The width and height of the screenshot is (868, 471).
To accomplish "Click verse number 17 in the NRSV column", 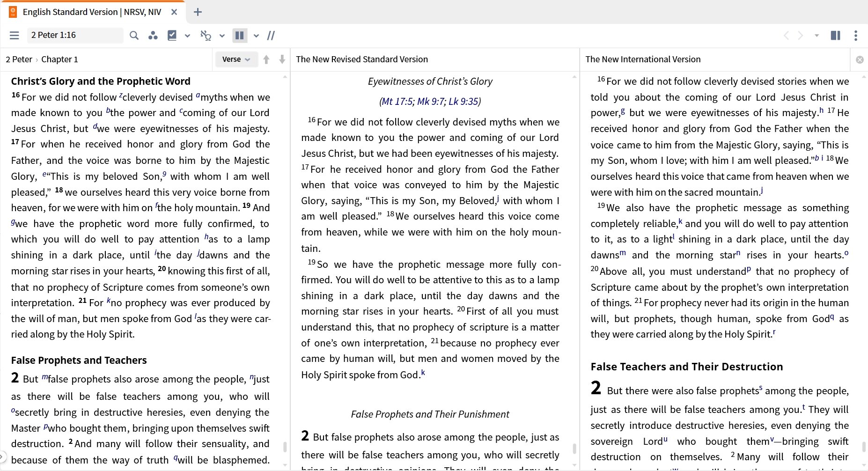I will [x=305, y=167].
